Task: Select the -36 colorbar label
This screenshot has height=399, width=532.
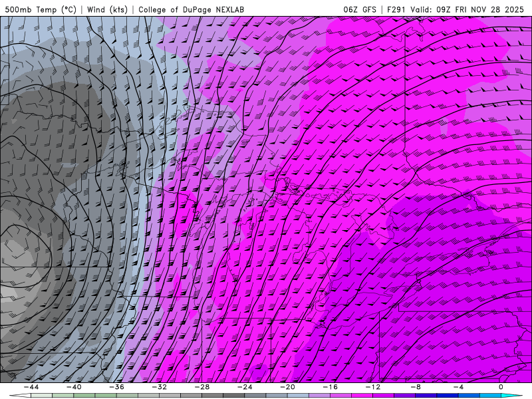Action: [x=117, y=387]
